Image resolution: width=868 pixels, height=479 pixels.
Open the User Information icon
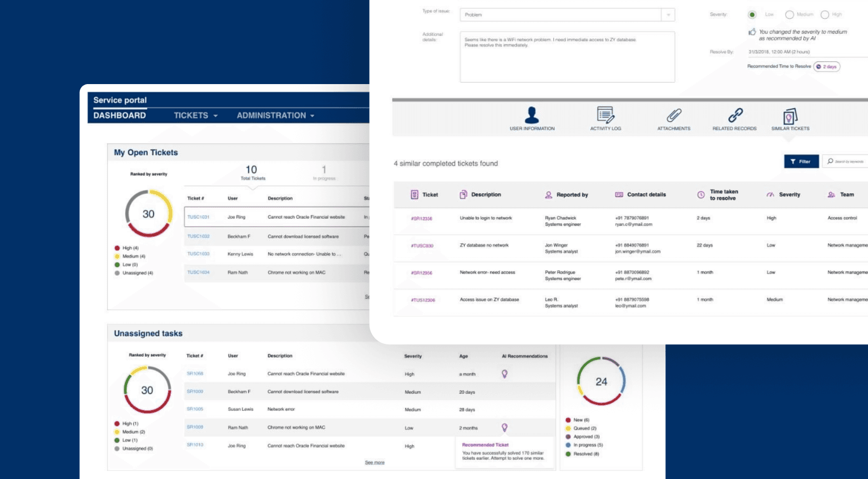tap(531, 115)
